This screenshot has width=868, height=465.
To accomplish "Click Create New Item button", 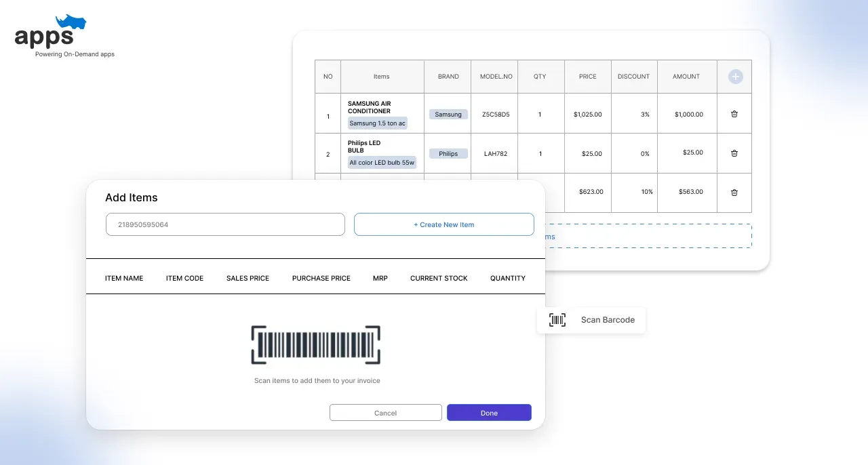I will point(444,224).
